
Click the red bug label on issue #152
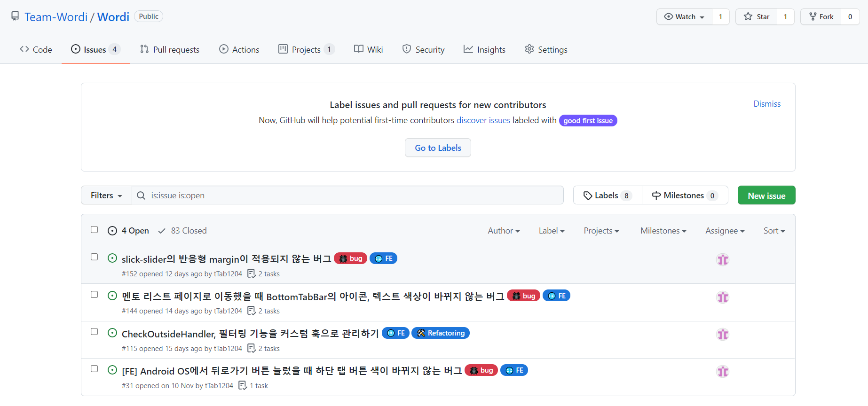click(x=350, y=258)
